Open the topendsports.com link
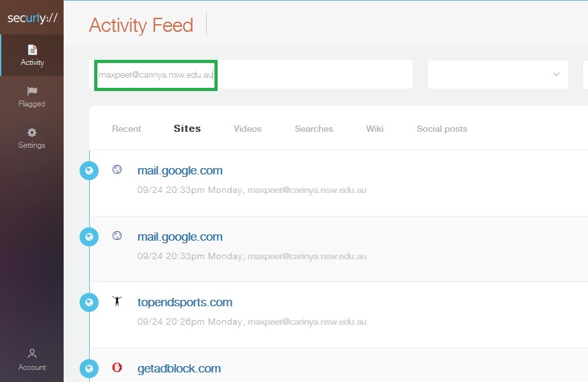The image size is (588, 382). [185, 302]
